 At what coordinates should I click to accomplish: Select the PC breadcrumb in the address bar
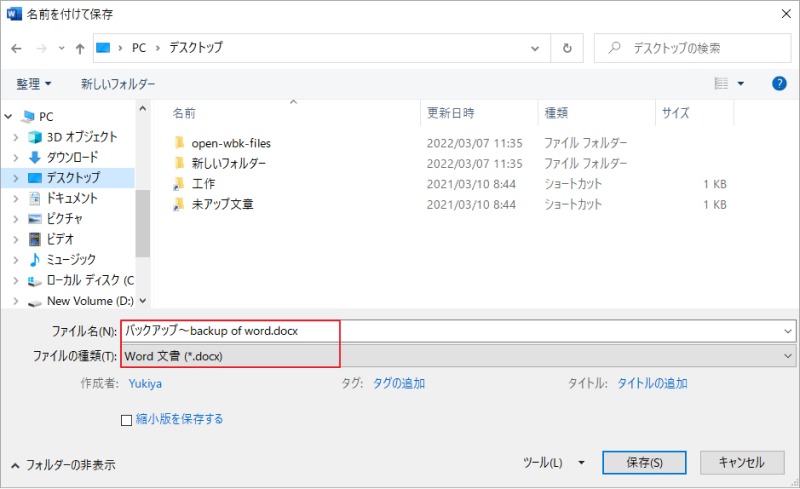click(139, 48)
